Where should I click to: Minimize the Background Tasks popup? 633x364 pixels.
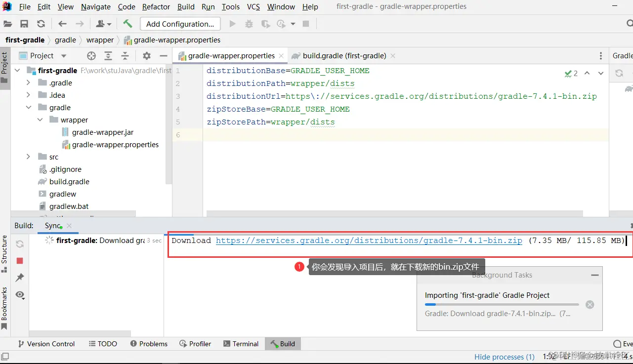[595, 275]
